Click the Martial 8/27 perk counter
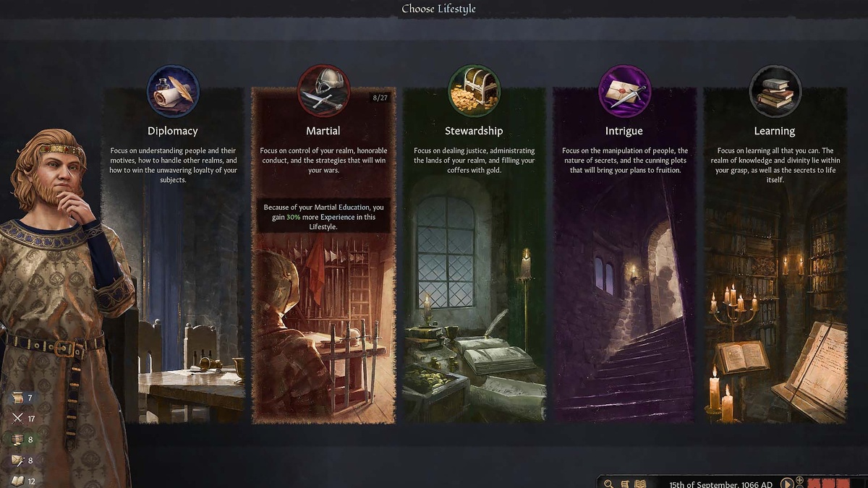 click(x=380, y=98)
